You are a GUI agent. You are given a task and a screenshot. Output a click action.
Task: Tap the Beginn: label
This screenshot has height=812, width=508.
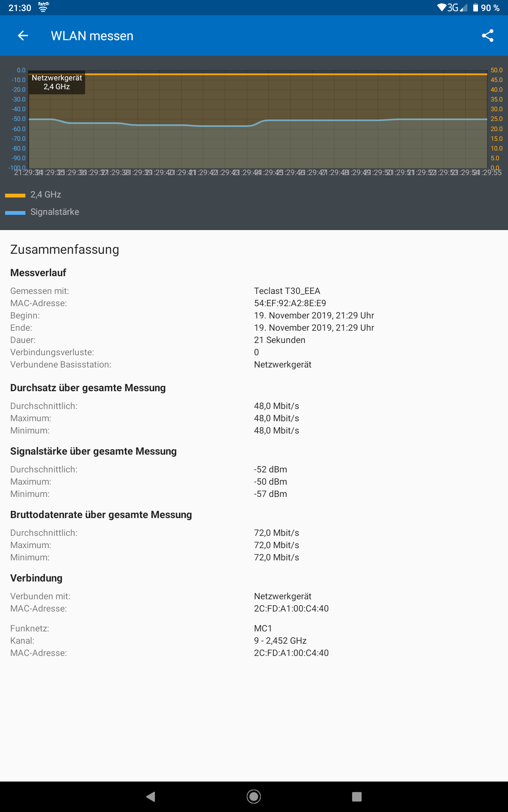(x=25, y=315)
